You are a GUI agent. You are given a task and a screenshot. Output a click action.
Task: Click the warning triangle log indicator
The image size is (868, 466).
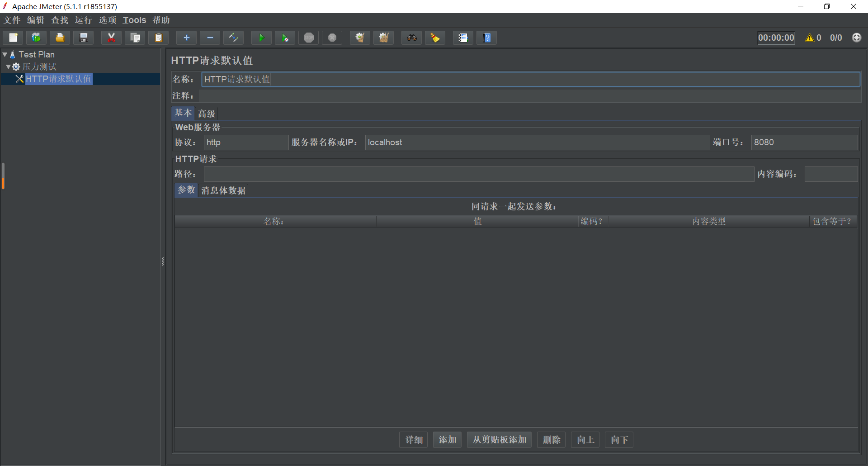pyautogui.click(x=809, y=38)
